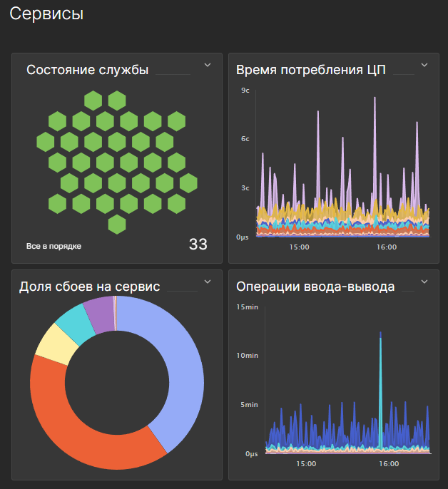Select the top-left hexagon in the first row
Viewport: 448px width, 489px height.
point(93,101)
